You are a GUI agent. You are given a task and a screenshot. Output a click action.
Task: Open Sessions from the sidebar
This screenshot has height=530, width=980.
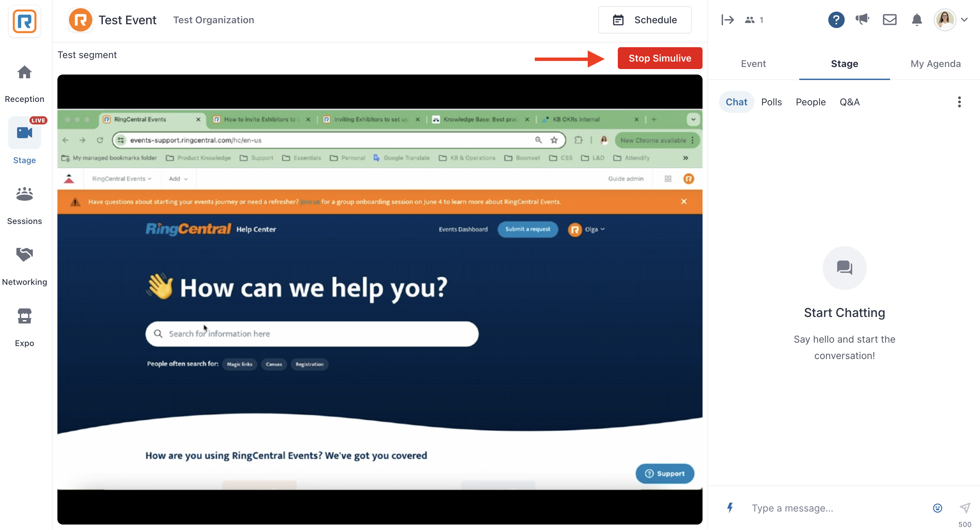[24, 206]
